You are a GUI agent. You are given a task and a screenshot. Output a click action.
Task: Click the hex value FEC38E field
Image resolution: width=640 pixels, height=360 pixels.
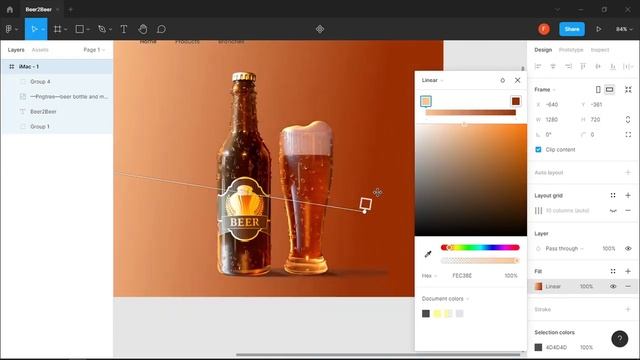(462, 276)
